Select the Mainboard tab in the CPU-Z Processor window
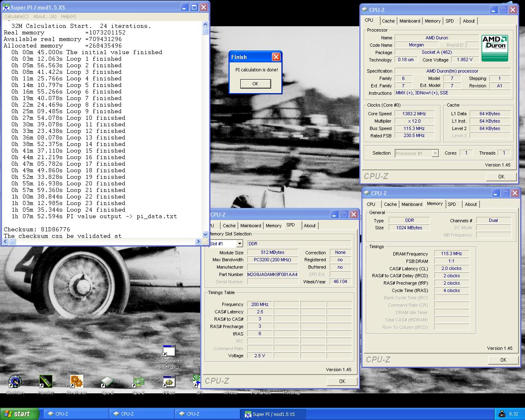This screenshot has height=420, width=525. click(410, 21)
